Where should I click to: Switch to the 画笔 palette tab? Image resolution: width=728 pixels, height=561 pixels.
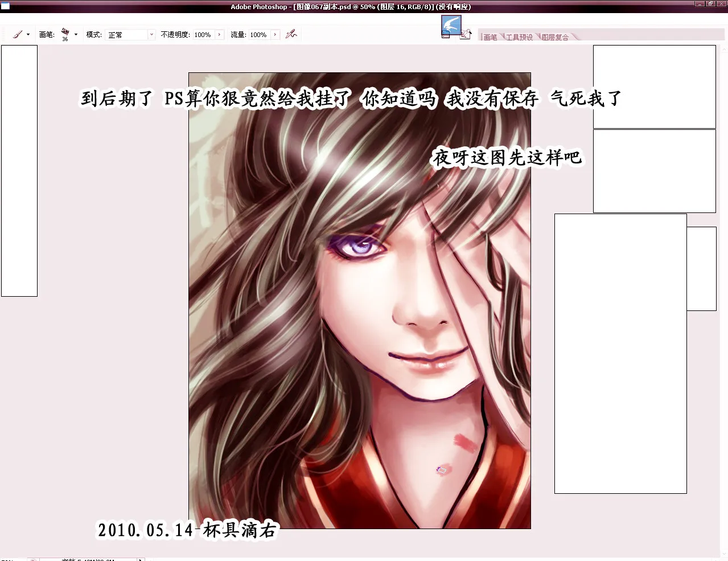click(490, 38)
